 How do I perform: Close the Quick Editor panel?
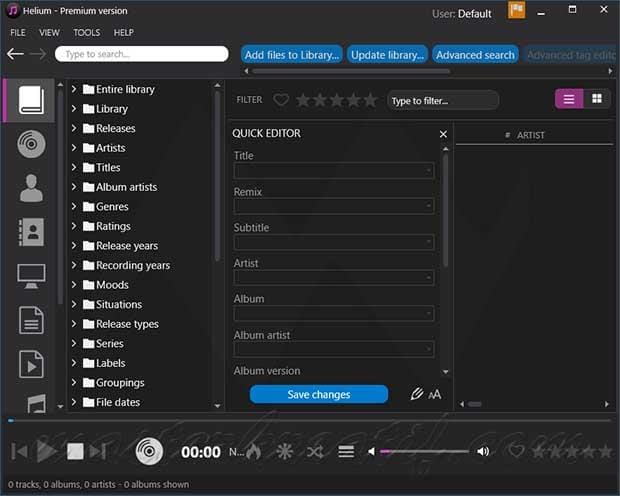(x=443, y=134)
